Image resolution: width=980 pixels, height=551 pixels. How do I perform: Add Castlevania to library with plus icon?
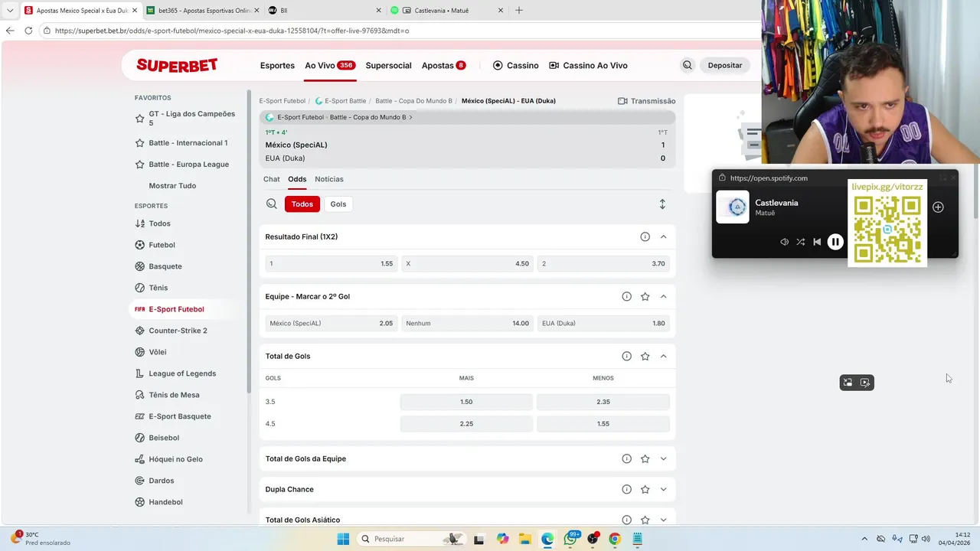pos(938,207)
